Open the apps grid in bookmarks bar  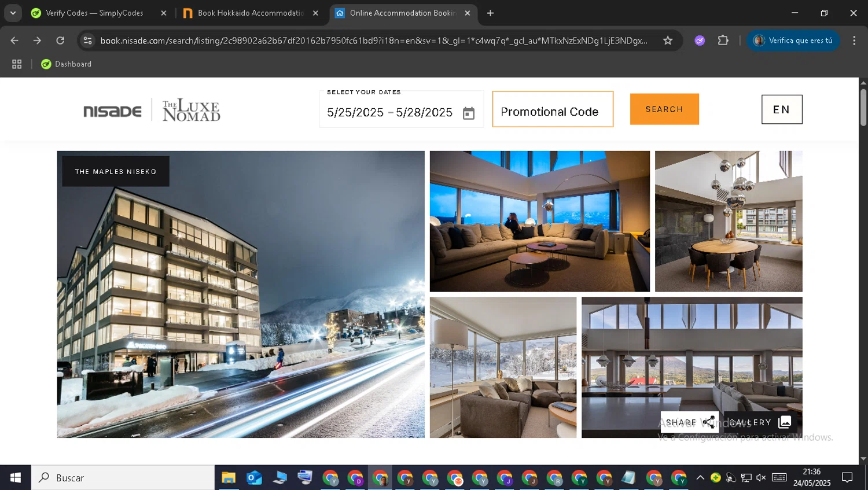pos(17,64)
